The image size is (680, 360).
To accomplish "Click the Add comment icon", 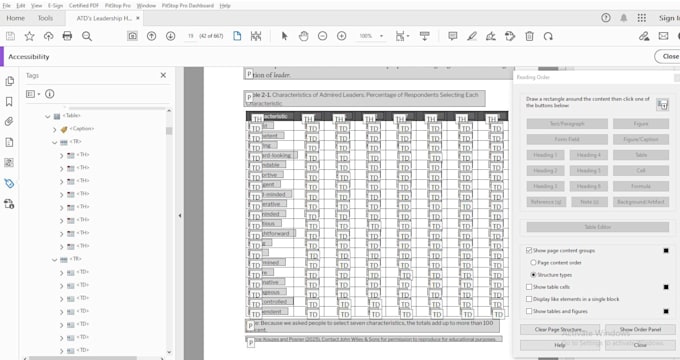I will point(453,36).
